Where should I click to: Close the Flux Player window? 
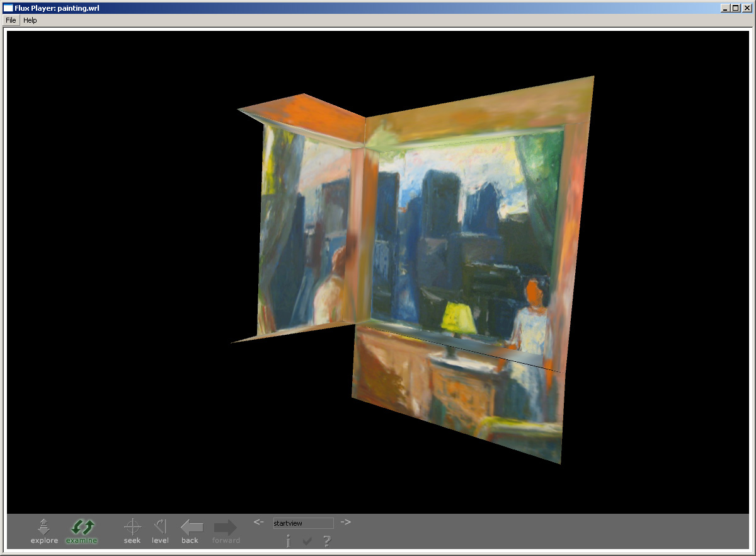tap(747, 8)
